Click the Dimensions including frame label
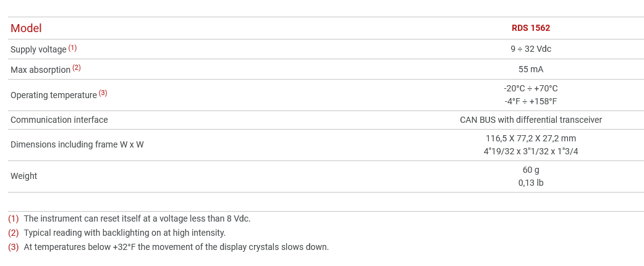The image size is (644, 266). pos(77,144)
